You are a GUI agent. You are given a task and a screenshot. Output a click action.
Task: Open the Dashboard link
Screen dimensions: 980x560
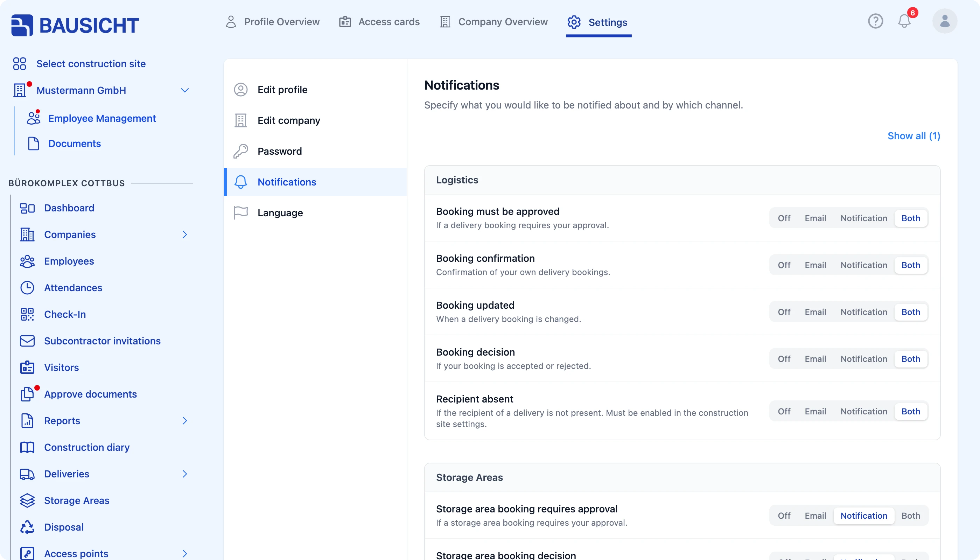pos(69,208)
